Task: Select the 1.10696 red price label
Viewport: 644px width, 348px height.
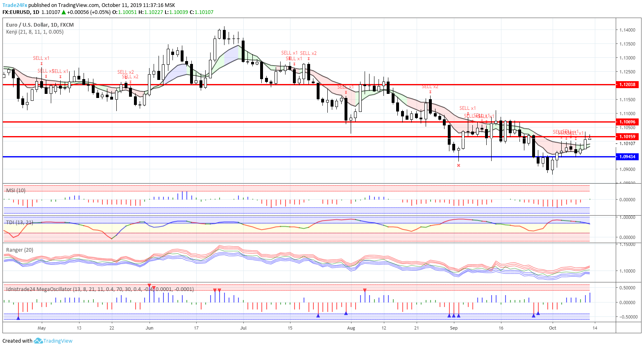Action: (x=627, y=122)
